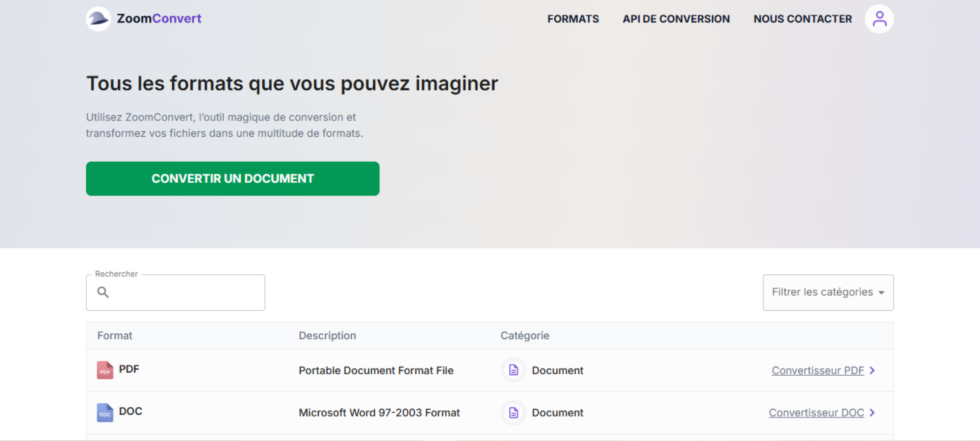The height and width of the screenshot is (441, 980).
Task: Click the Catégorie column header
Action: point(525,336)
